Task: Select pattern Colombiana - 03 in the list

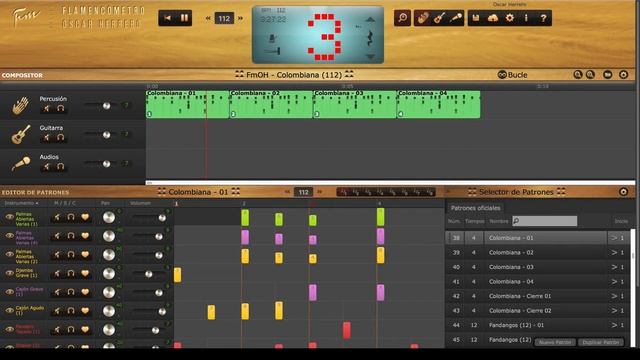Action: click(x=538, y=267)
